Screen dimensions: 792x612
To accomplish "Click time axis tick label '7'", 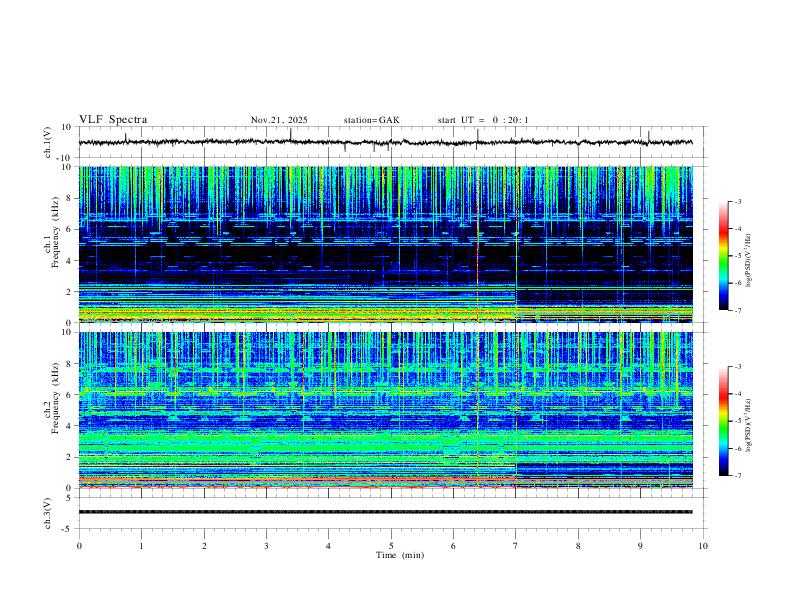I will point(516,546).
